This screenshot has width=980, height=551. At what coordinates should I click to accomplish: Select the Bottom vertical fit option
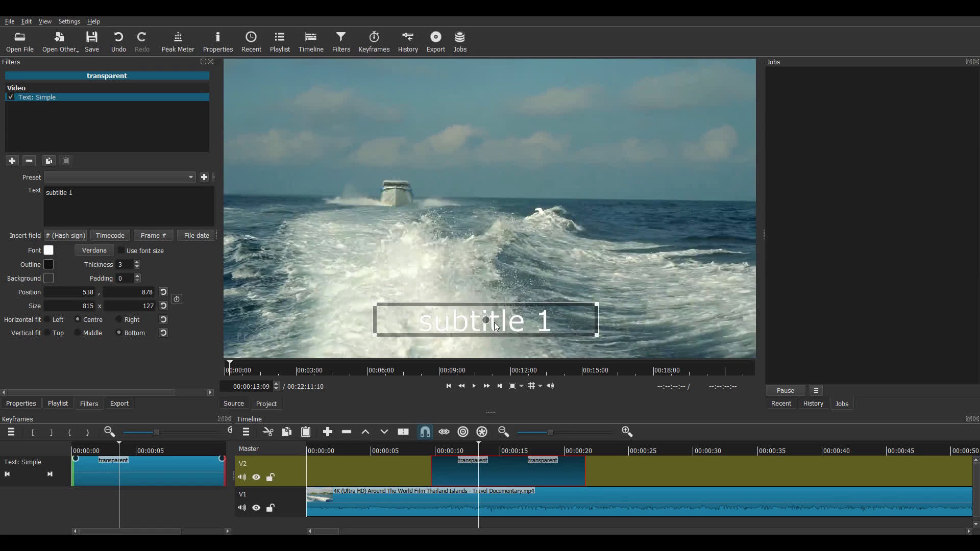click(118, 333)
